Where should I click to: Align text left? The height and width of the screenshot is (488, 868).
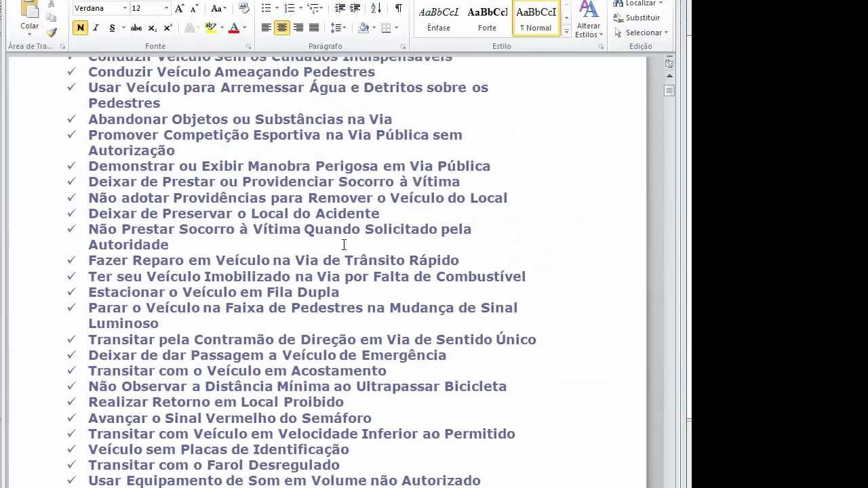[266, 28]
